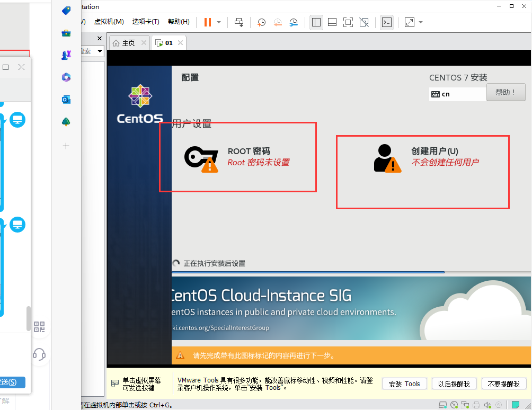532x410 pixels.
Task: Click the sound card status icon
Action: click(487, 405)
